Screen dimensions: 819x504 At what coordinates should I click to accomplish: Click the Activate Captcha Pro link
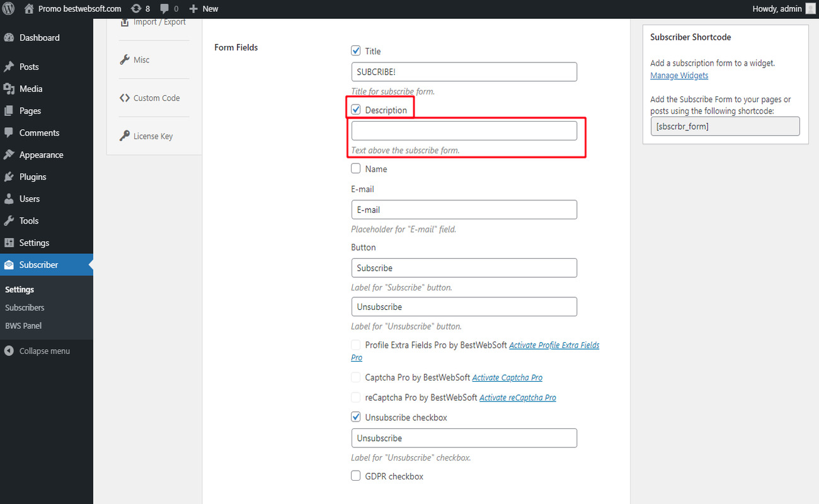pyautogui.click(x=507, y=378)
